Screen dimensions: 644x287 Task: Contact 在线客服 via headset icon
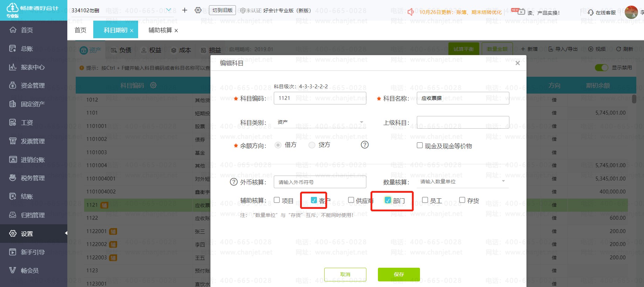pyautogui.click(x=591, y=13)
